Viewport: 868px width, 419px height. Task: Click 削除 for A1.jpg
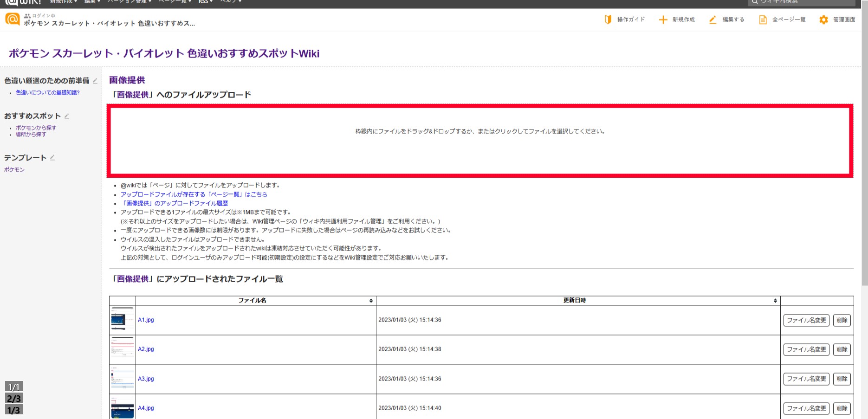point(842,320)
